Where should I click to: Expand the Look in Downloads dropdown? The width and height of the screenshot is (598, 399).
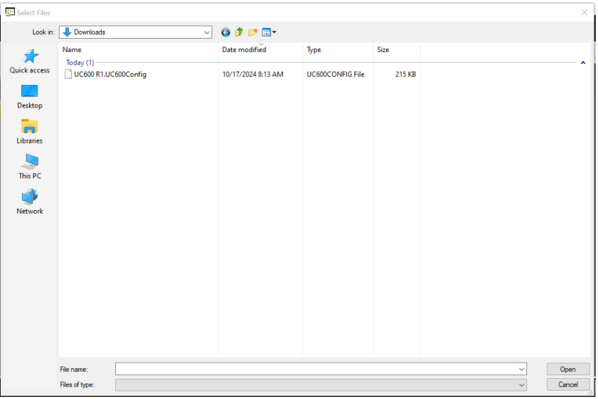(x=207, y=32)
